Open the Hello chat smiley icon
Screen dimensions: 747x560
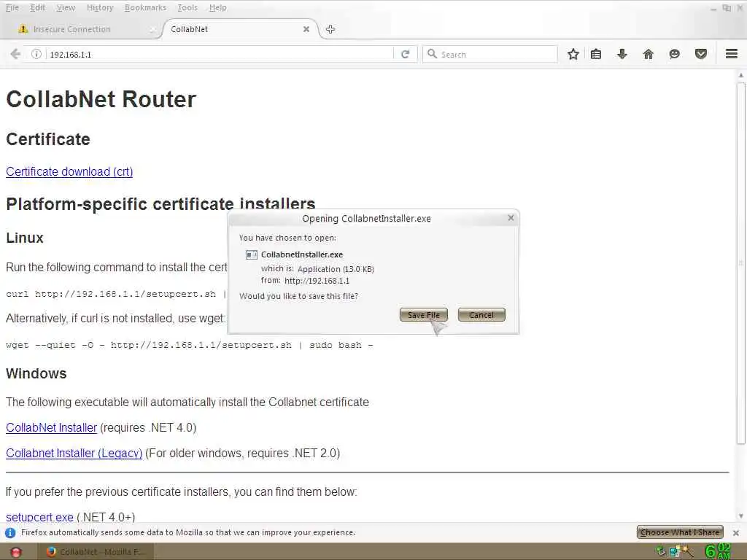(675, 54)
